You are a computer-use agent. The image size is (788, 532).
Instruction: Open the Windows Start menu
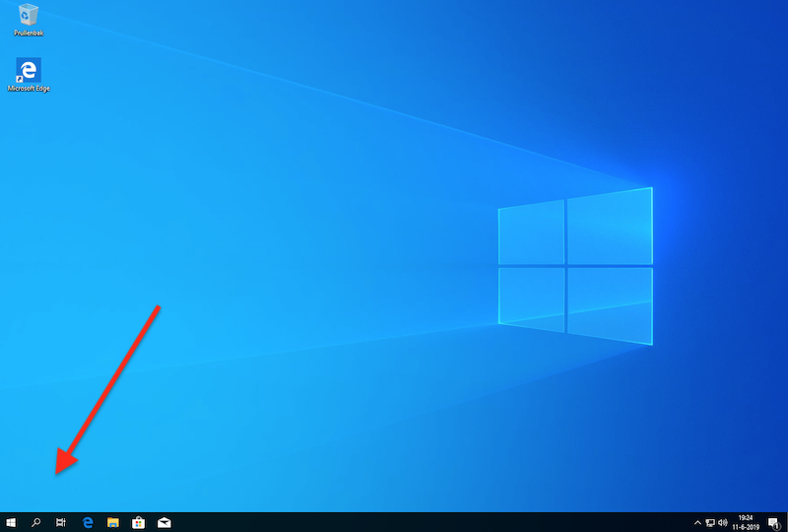pos(11,522)
